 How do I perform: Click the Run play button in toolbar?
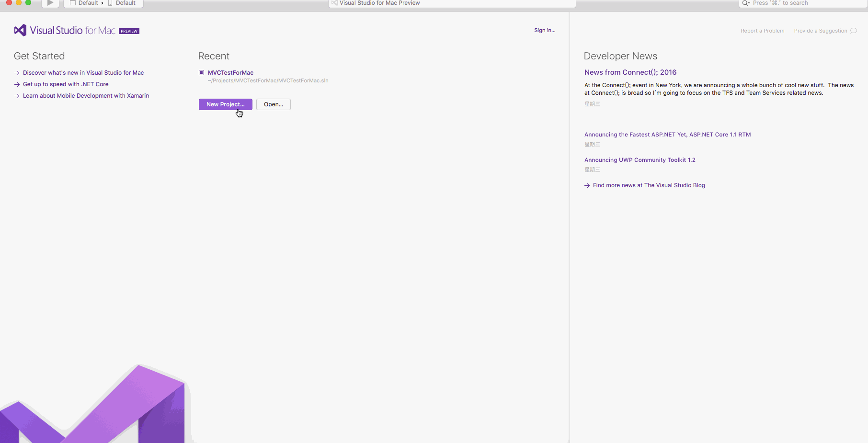click(x=50, y=3)
